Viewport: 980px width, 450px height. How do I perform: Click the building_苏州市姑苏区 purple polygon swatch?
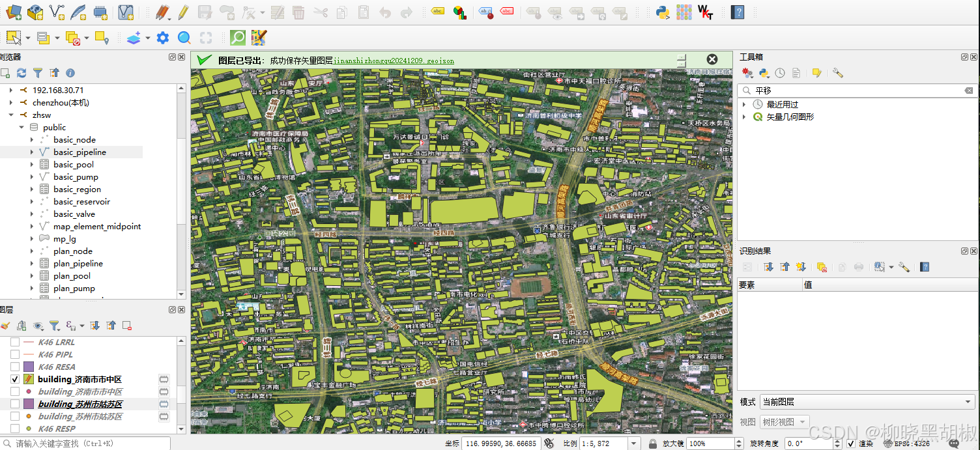pyautogui.click(x=29, y=404)
